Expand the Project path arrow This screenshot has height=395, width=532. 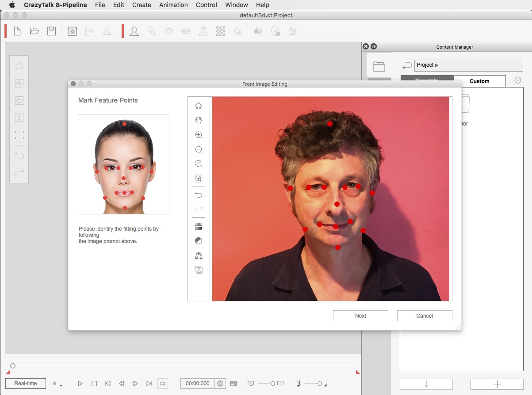[x=436, y=65]
